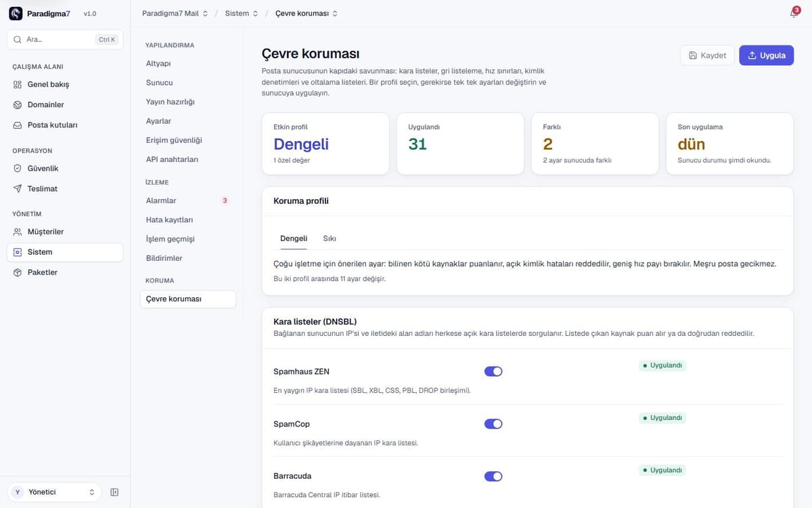This screenshot has width=812, height=508.
Task: Click the Yönetici avatar icon
Action: (18, 492)
